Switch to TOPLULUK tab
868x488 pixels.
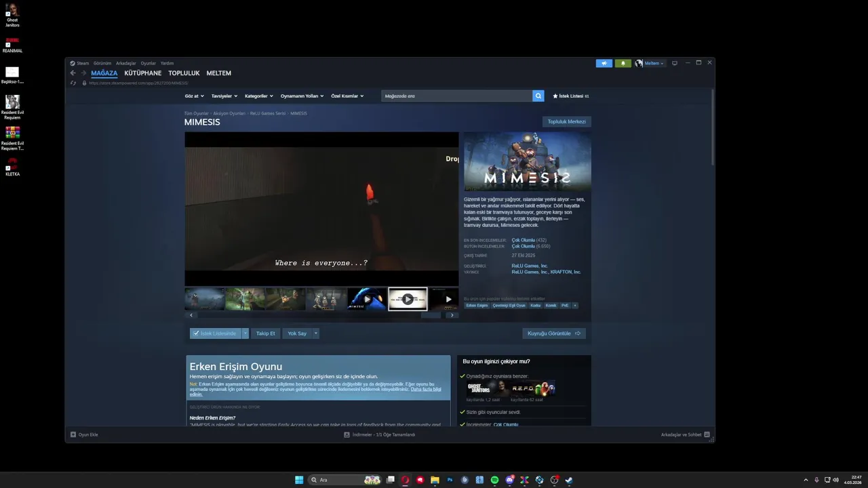(184, 73)
